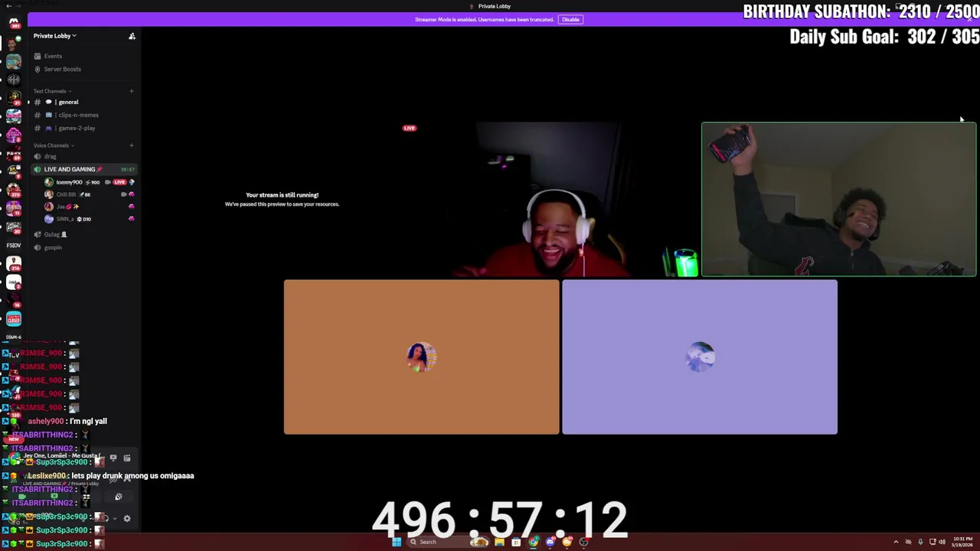The height and width of the screenshot is (551, 980).
Task: Collapse the Text Channels category
Action: click(52, 91)
